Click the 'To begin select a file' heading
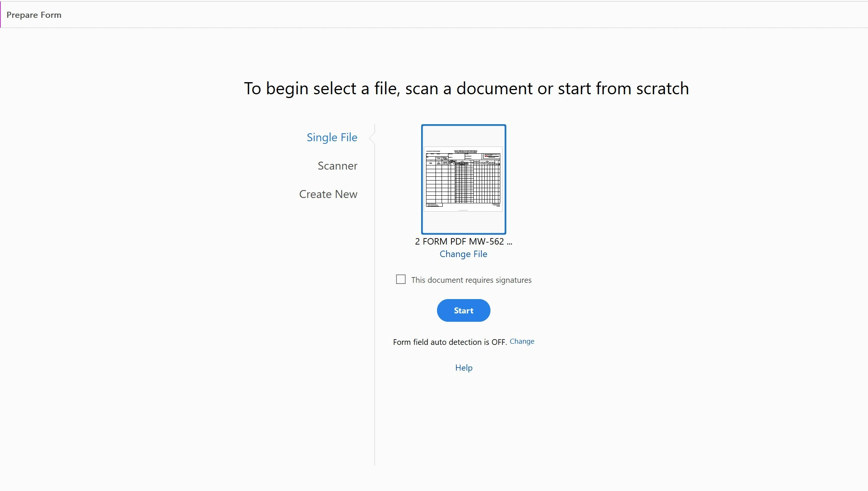868x491 pixels. 466,89
